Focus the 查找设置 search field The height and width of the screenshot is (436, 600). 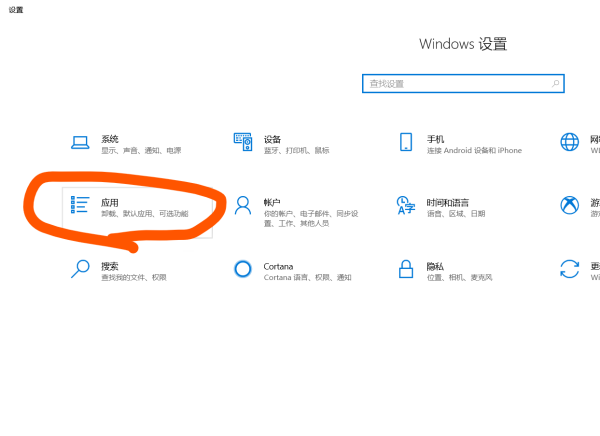point(463,83)
